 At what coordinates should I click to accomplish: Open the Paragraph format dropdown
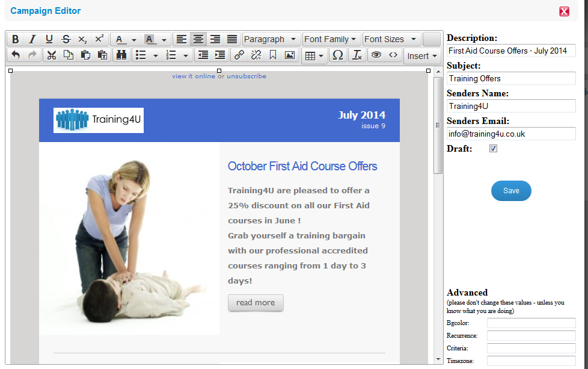271,39
